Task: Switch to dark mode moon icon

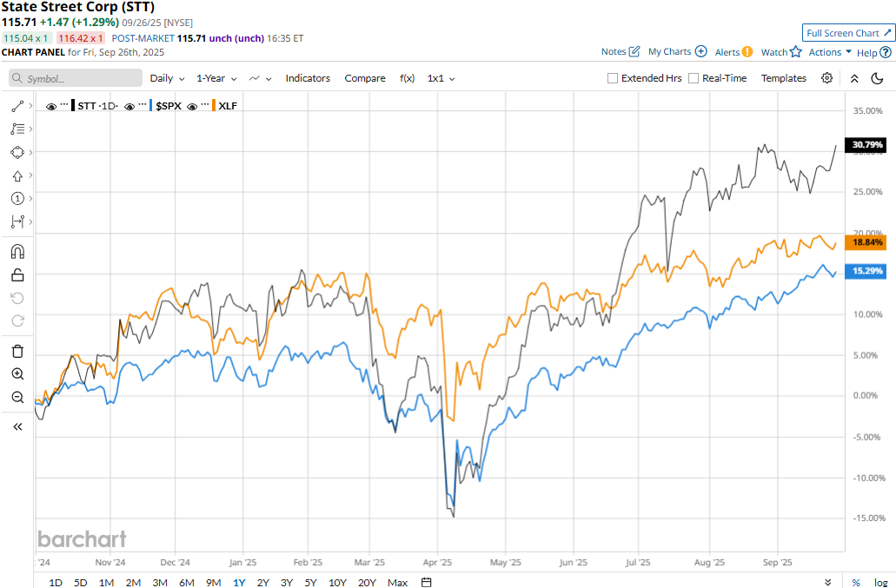Action: pyautogui.click(x=877, y=78)
